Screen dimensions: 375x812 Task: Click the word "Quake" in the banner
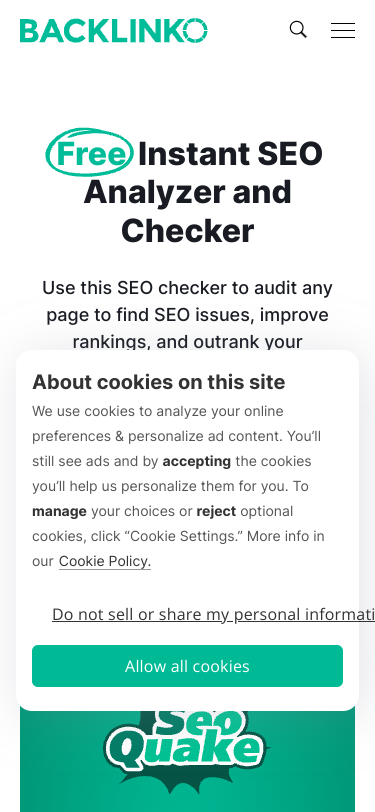186,750
